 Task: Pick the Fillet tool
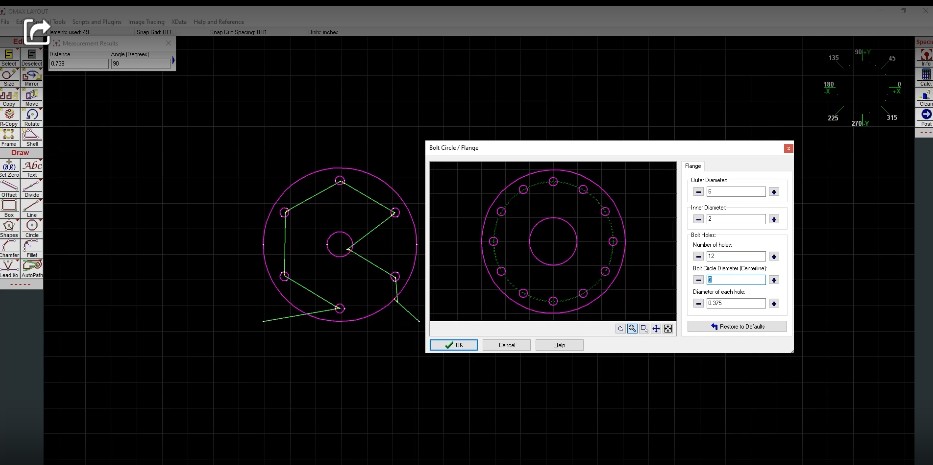[32, 248]
